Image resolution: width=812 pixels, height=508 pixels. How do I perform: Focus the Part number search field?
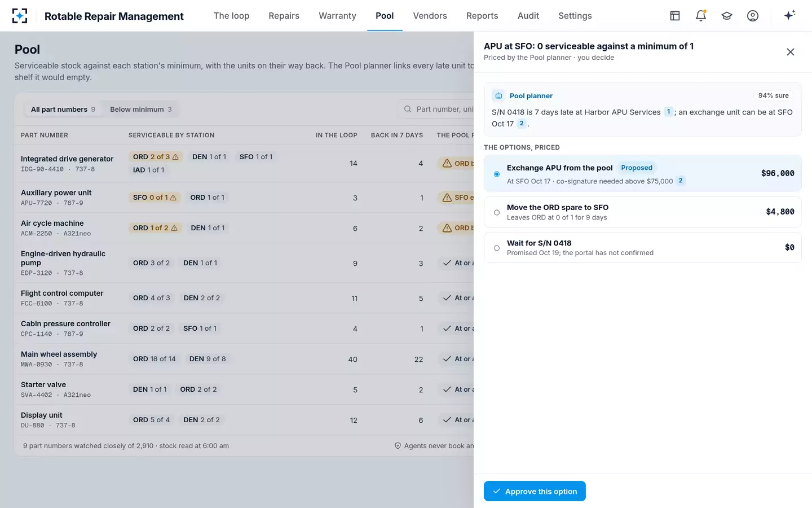(437, 109)
